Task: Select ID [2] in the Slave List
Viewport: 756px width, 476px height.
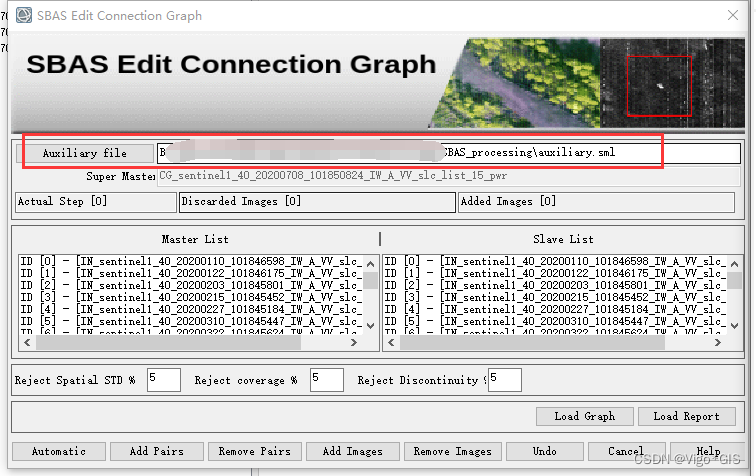Action: click(555, 286)
